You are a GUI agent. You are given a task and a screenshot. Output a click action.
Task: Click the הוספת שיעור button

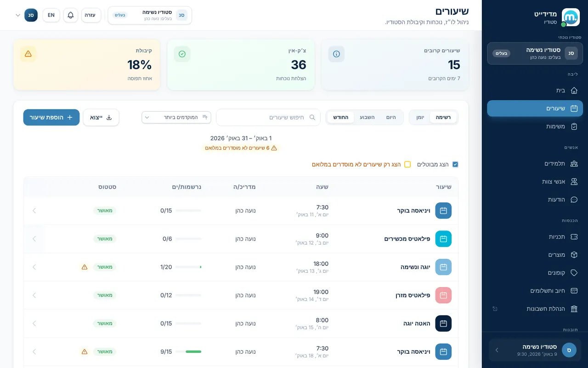tap(51, 117)
